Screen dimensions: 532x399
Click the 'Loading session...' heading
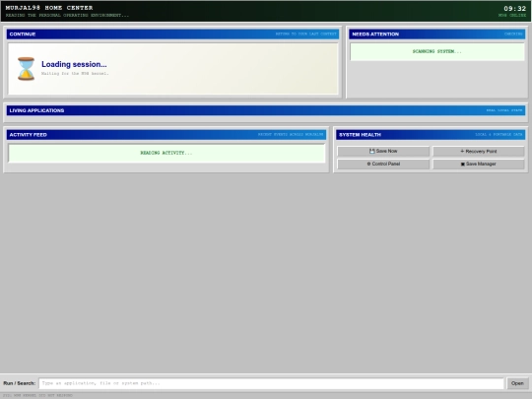click(74, 64)
